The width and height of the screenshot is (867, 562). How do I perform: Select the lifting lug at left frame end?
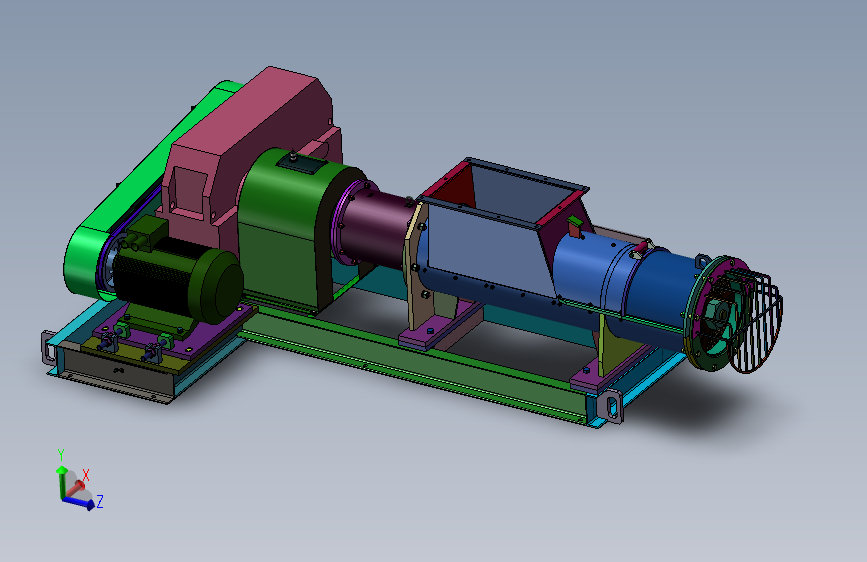pos(49,347)
